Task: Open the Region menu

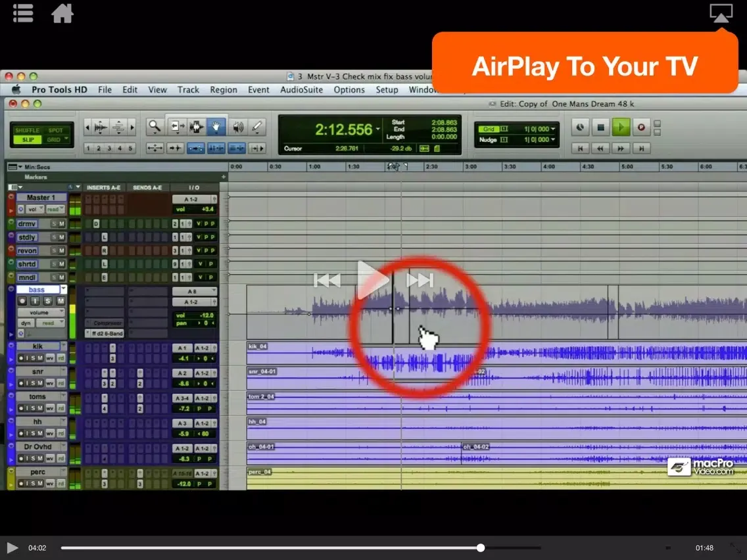Action: pyautogui.click(x=224, y=89)
